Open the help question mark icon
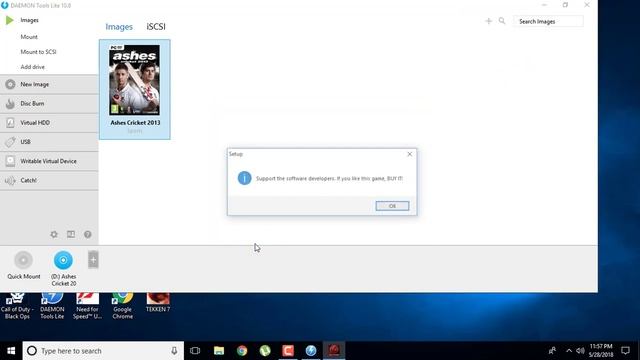This screenshot has width=640, height=360. coord(87,235)
